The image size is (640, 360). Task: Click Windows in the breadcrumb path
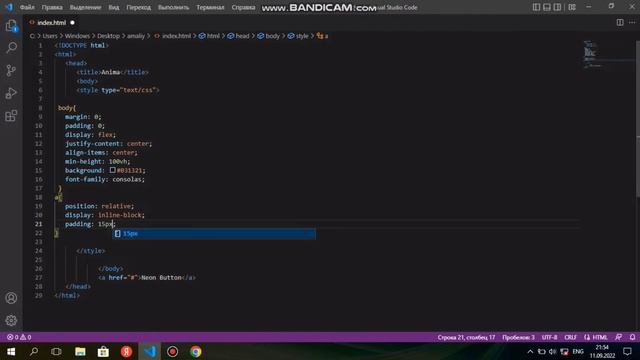[x=77, y=36]
